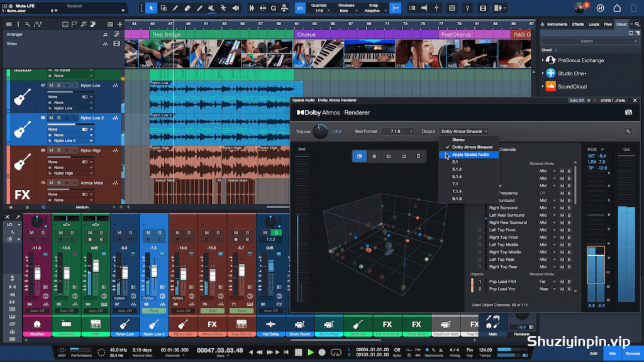Click the play button in transport
This screenshot has height=362, width=644.
point(311,352)
